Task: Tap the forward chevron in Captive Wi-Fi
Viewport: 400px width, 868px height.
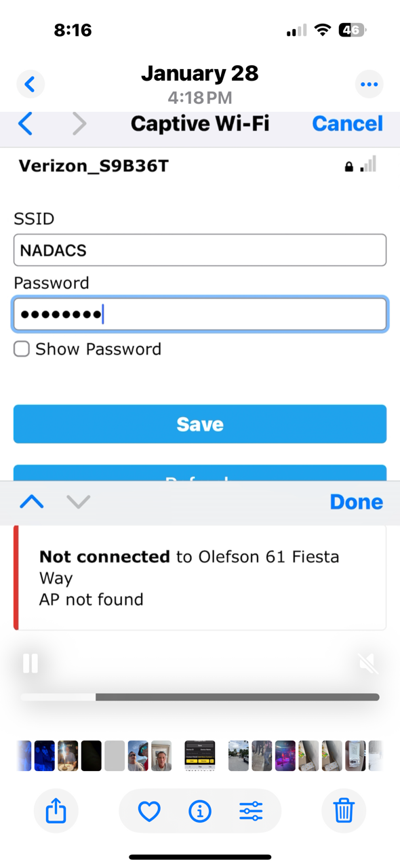Action: [79, 123]
